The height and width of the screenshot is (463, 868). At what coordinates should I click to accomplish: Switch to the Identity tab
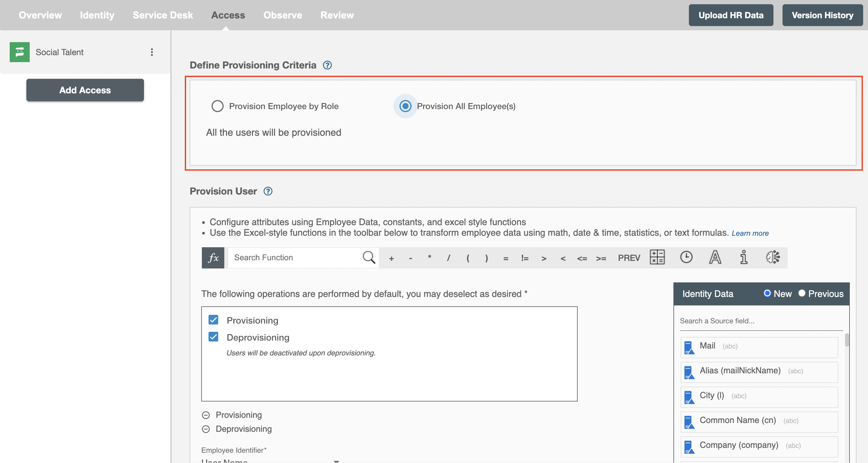tap(96, 15)
